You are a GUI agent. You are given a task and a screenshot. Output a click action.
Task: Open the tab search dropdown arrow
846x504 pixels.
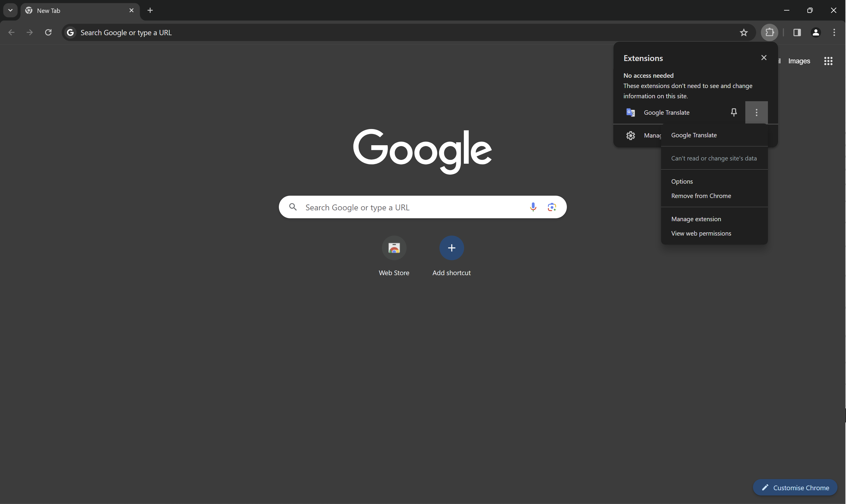(x=10, y=10)
